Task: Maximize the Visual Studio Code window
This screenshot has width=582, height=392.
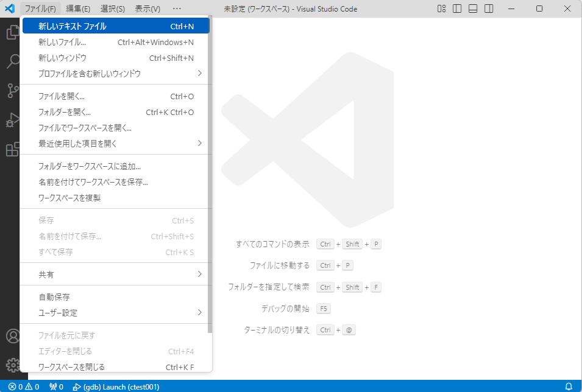Action: tap(539, 9)
